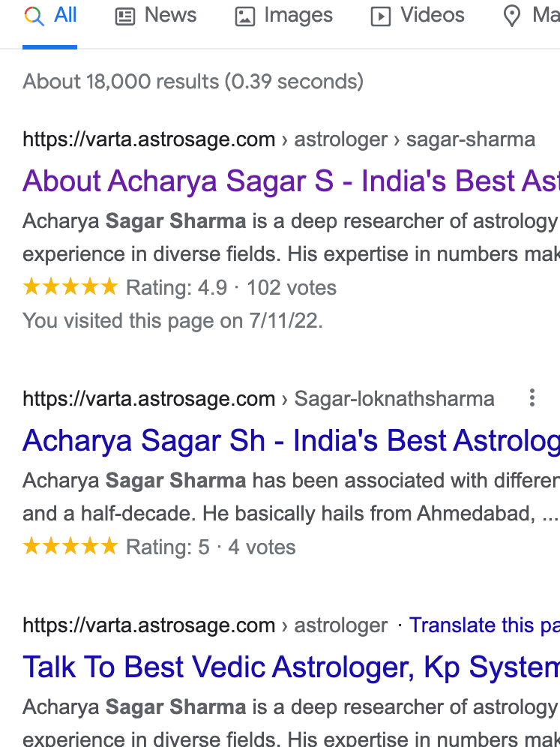
Task: Click the map pin icon
Action: [512, 16]
